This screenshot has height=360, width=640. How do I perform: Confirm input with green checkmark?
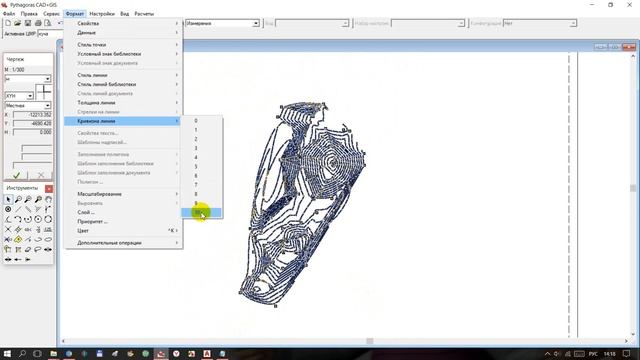pyautogui.click(x=16, y=175)
